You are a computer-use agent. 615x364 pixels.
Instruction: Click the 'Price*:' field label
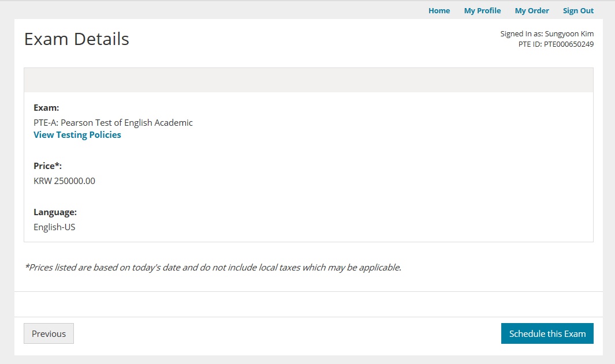pyautogui.click(x=47, y=166)
